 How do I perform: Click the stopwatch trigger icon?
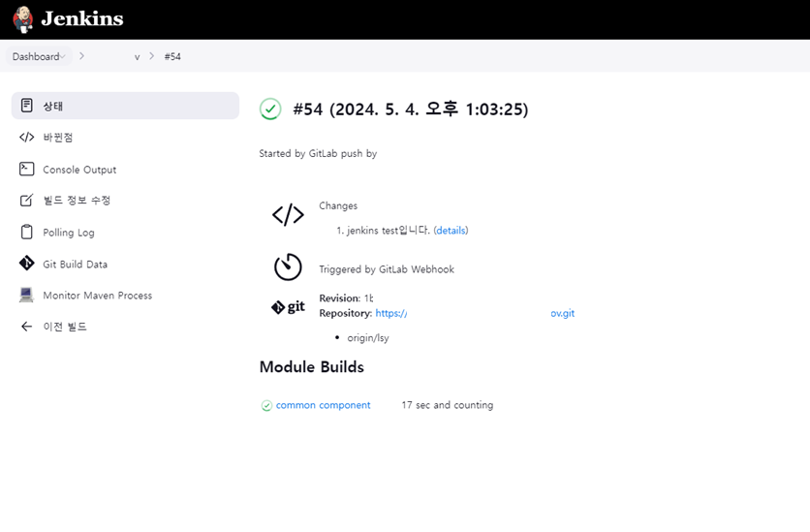(x=288, y=267)
